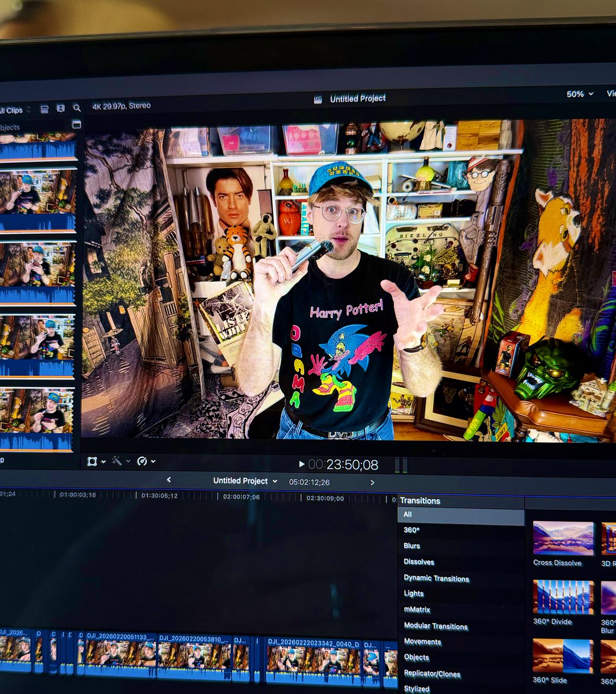Click the audio meters beside timecode
This screenshot has width=616, height=694.
coord(401,465)
